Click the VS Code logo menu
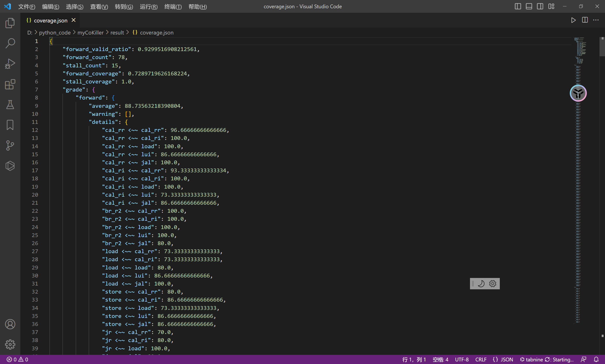The width and height of the screenshot is (605, 364). (x=8, y=6)
